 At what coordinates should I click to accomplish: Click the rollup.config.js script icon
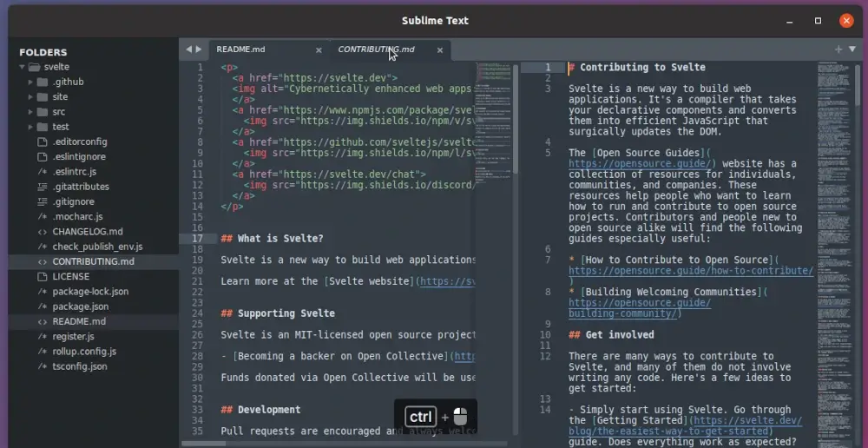[42, 351]
